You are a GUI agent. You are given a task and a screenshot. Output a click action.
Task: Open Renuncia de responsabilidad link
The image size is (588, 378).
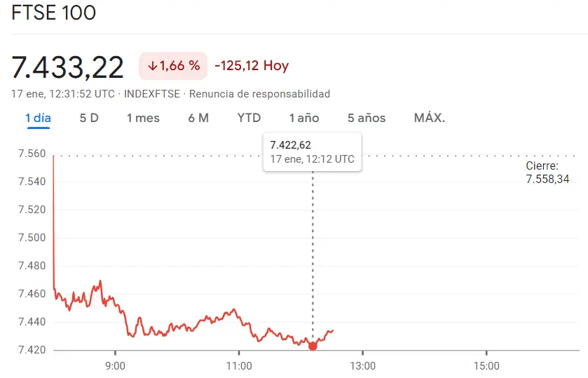click(x=259, y=94)
